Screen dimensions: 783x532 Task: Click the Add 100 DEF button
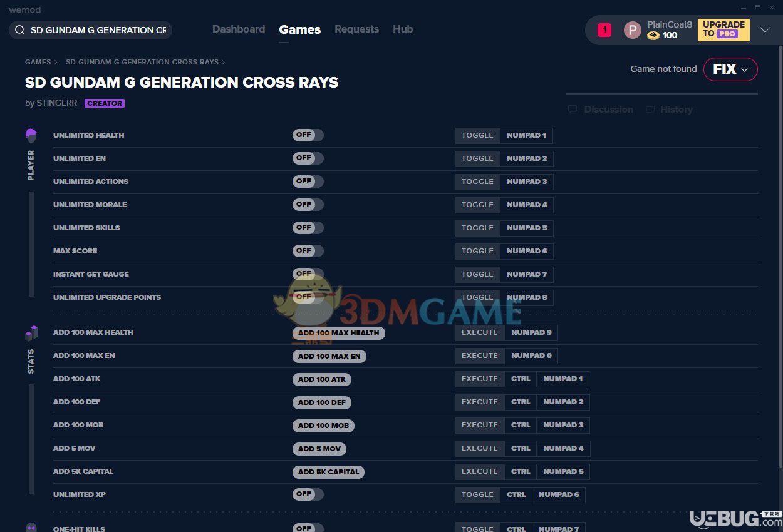tap(321, 402)
